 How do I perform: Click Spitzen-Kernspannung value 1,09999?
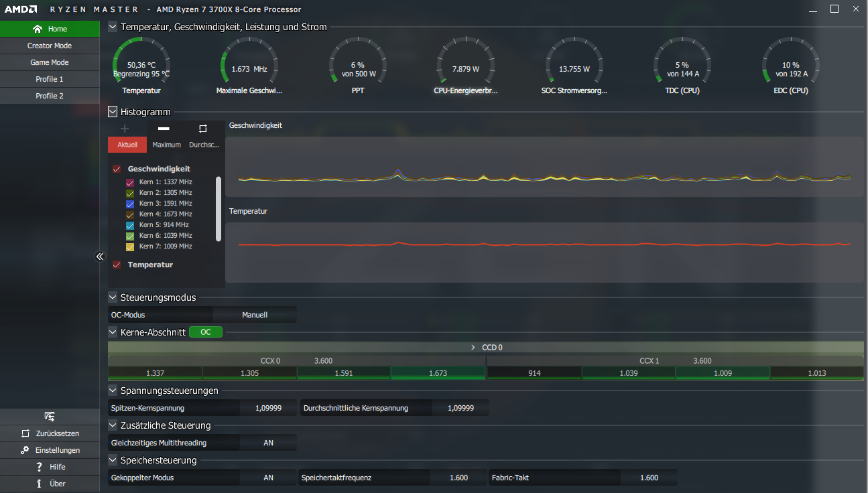coord(268,408)
